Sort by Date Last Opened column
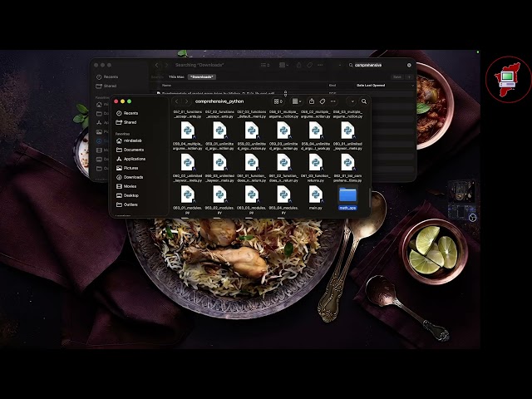532x399 pixels. (x=371, y=86)
